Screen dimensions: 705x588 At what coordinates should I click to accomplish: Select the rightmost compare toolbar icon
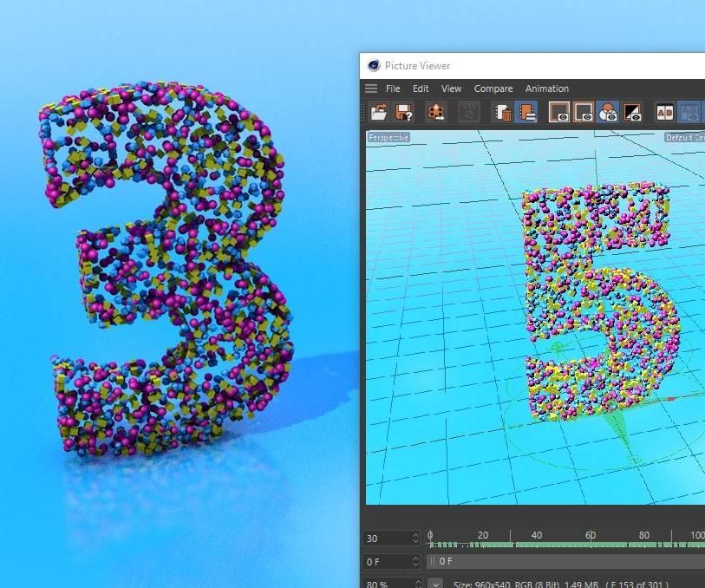click(x=692, y=111)
